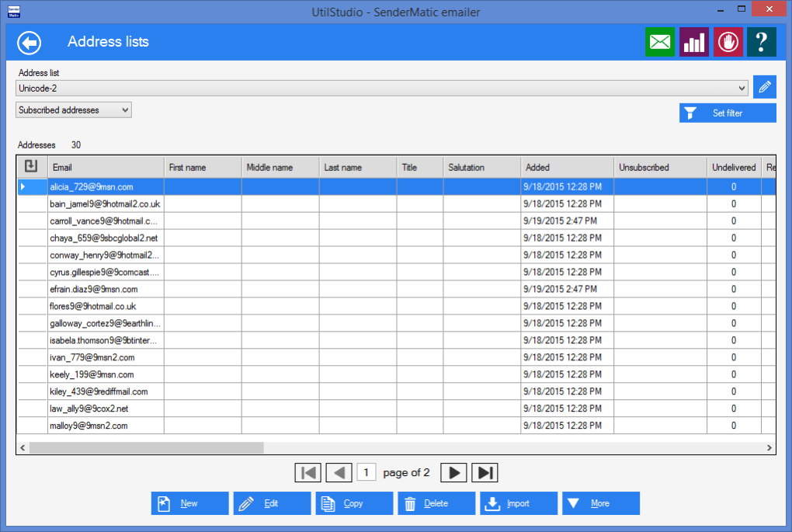
Task: Click the page number input field
Action: pyautogui.click(x=366, y=472)
